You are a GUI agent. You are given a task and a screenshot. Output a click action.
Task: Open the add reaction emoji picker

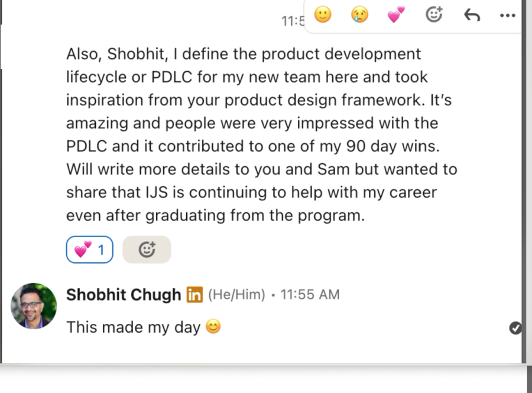point(434,15)
